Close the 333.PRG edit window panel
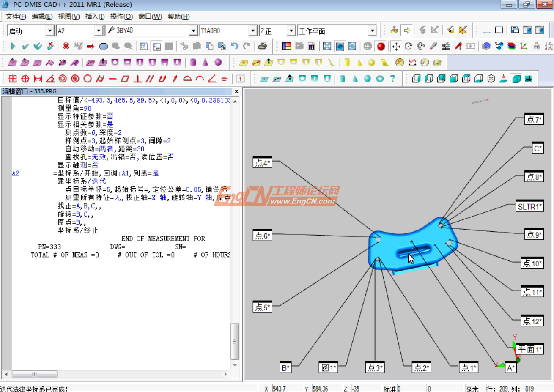 [236, 91]
